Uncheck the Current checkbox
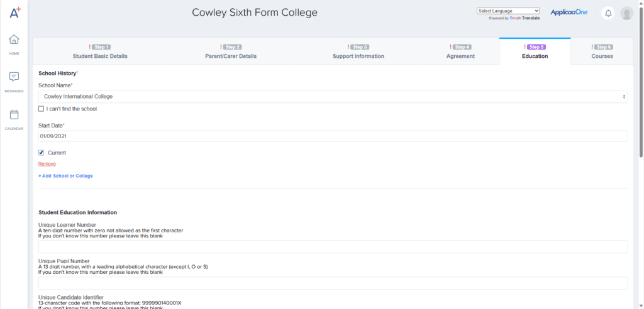 [x=42, y=153]
